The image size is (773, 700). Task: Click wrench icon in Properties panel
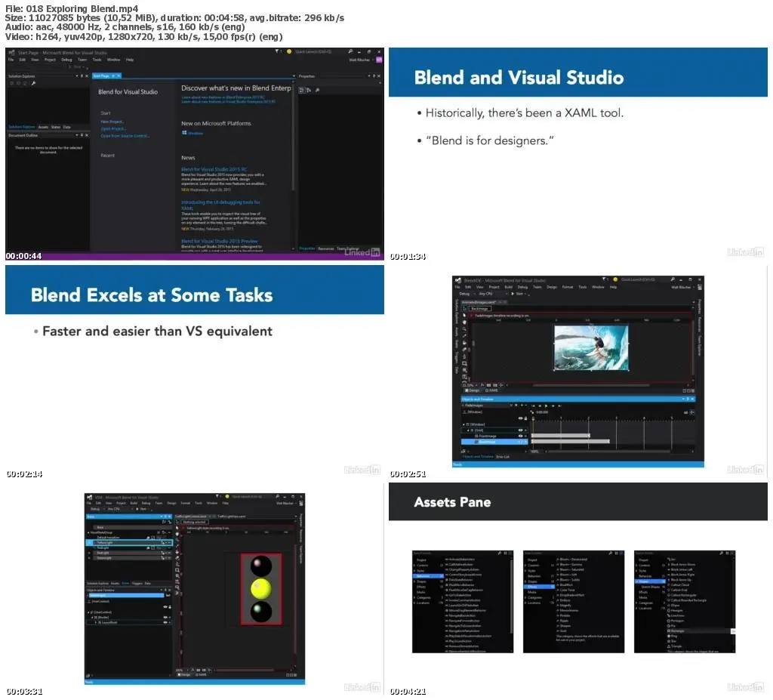pos(318,91)
